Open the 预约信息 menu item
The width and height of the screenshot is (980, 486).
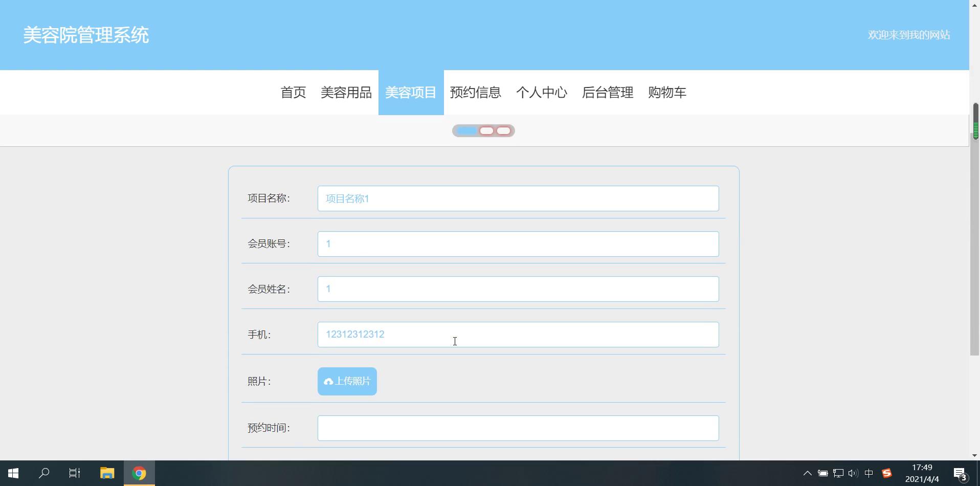pyautogui.click(x=475, y=93)
